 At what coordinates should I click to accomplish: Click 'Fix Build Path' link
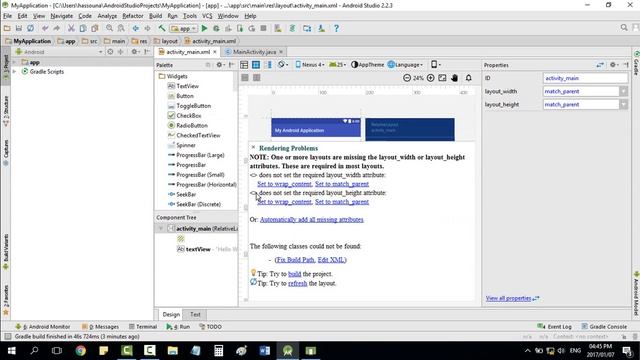pyautogui.click(x=295, y=260)
